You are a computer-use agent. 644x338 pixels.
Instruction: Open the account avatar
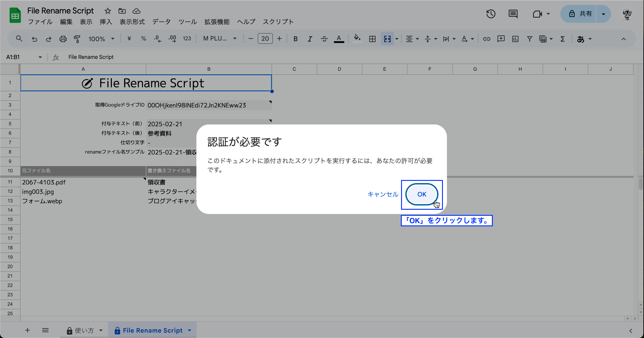tap(627, 14)
